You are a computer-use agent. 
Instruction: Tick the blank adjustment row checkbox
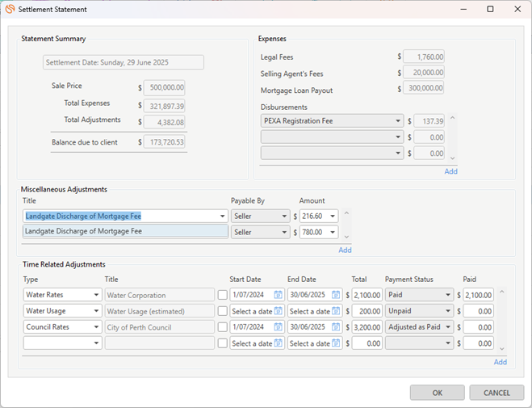click(223, 343)
